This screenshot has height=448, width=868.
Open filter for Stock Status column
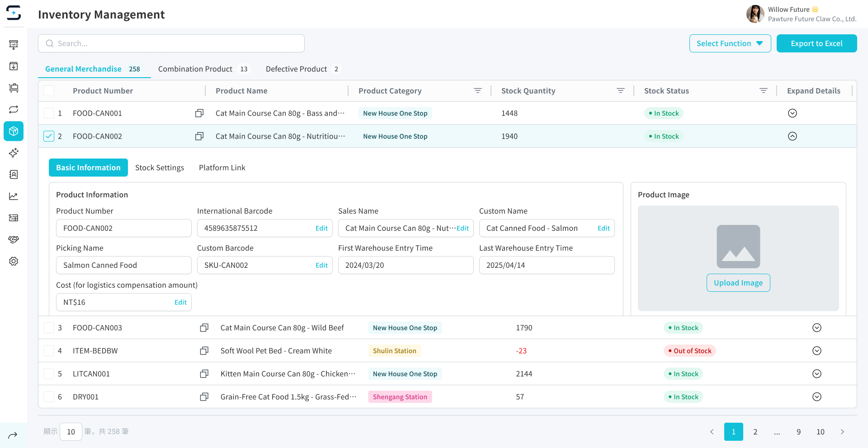coord(763,91)
